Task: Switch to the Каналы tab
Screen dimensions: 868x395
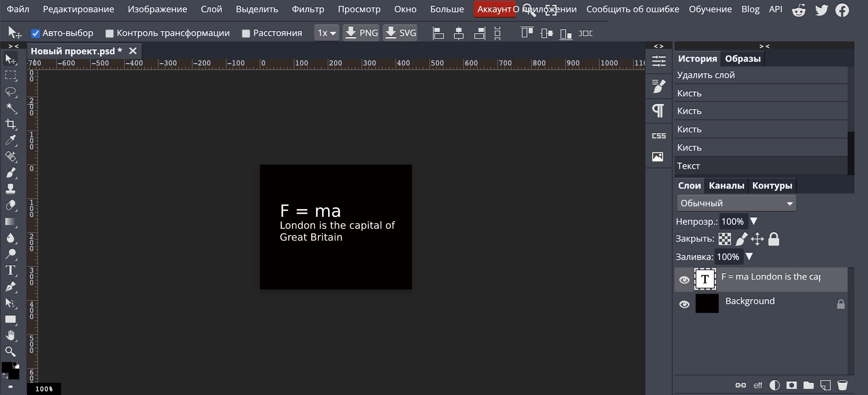Action: pos(726,186)
